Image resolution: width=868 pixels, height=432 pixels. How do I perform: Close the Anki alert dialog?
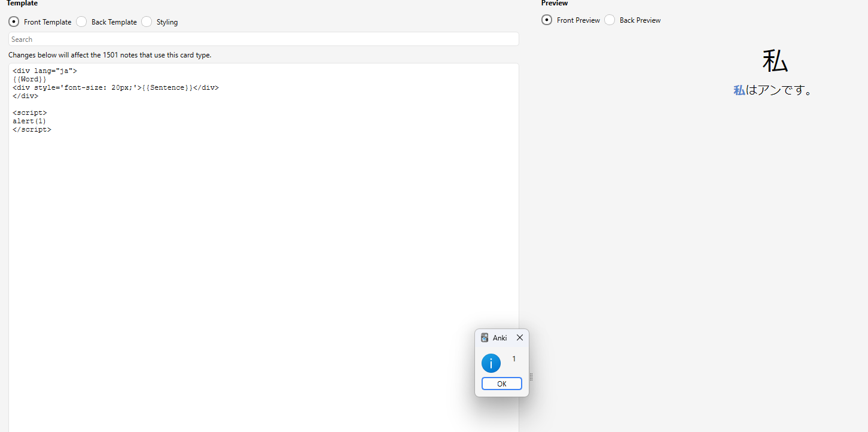tap(519, 337)
